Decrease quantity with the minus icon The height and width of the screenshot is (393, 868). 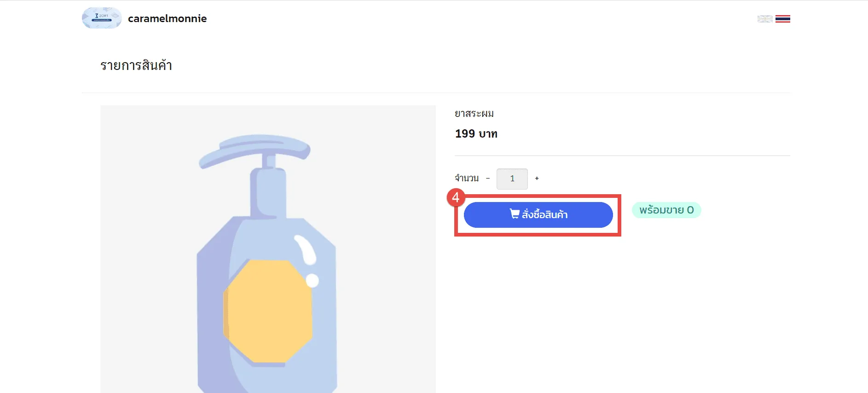click(488, 179)
